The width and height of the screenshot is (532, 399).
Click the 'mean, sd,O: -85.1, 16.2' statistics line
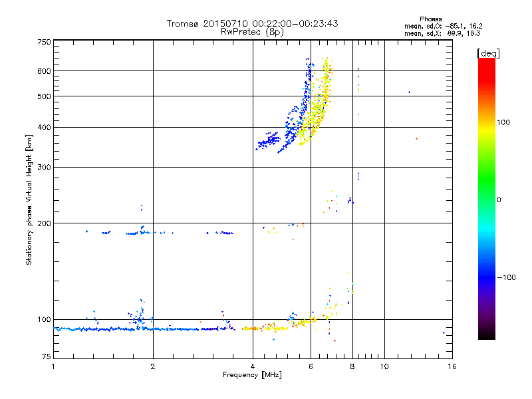pyautogui.click(x=443, y=26)
